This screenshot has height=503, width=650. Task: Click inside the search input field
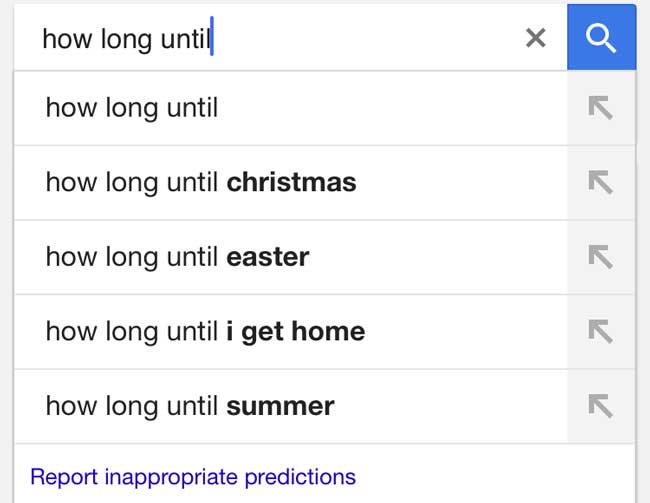pyautogui.click(x=360, y=38)
